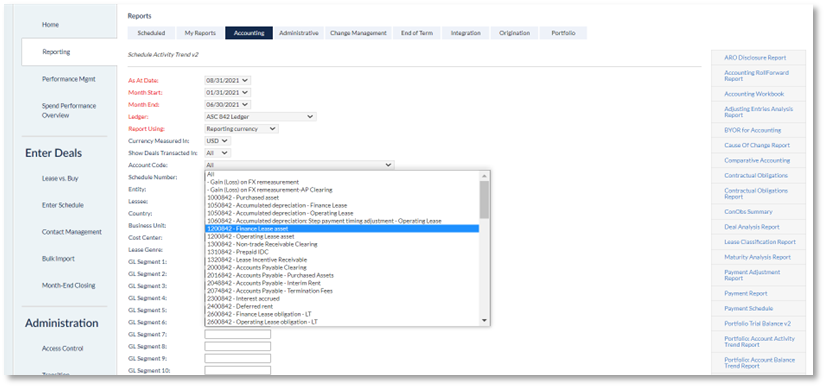
Task: Select the Accounting tab
Action: [249, 33]
